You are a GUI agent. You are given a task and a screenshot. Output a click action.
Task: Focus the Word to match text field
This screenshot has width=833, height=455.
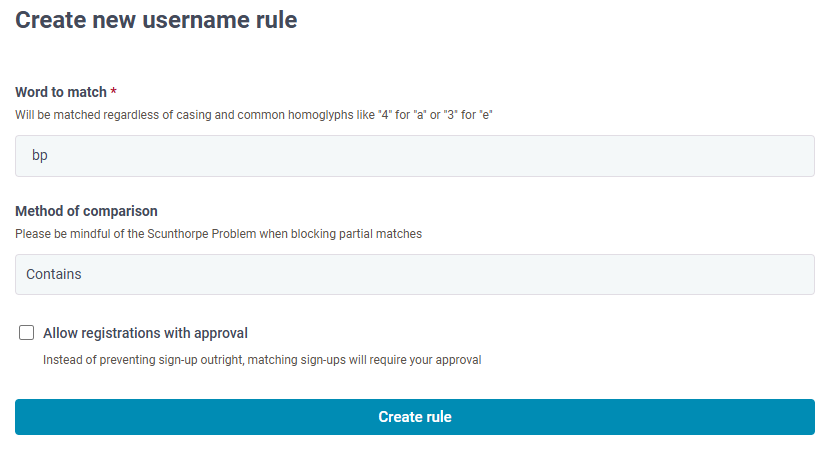(414, 156)
